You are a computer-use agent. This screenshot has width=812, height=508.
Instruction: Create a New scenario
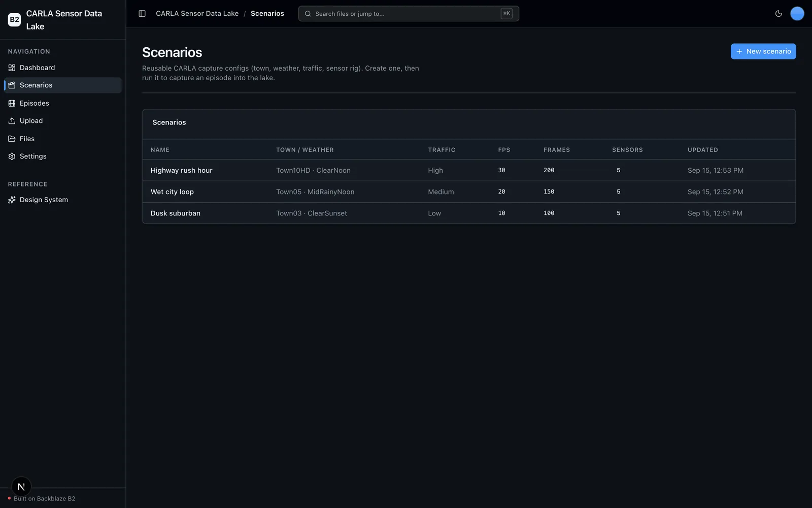763,51
